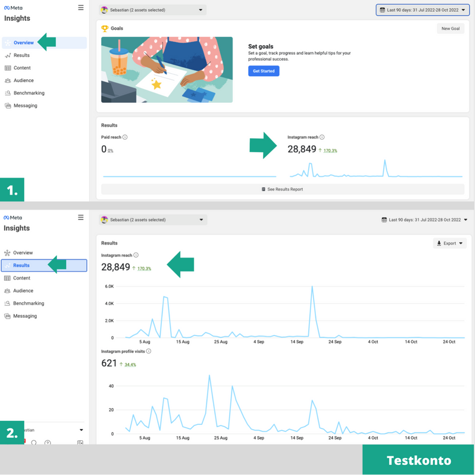Click calendar icon in lower date selector
Viewport: 476px width, 476px height.
click(x=384, y=220)
